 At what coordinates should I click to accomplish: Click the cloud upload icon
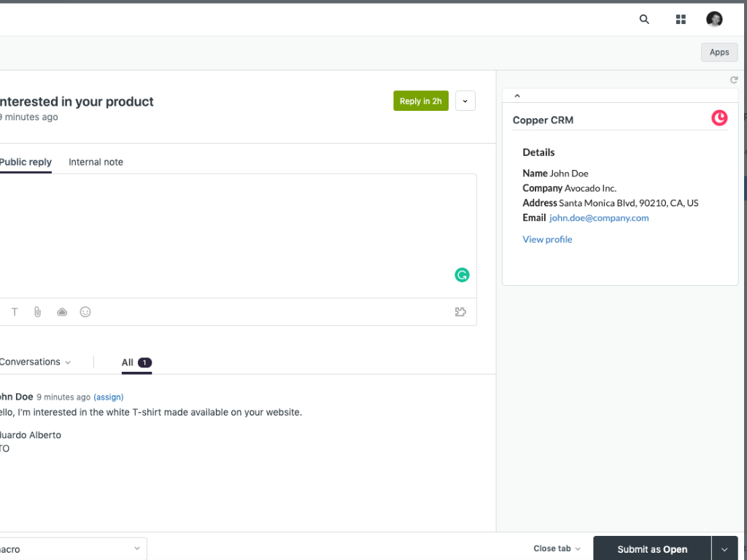coord(62,312)
